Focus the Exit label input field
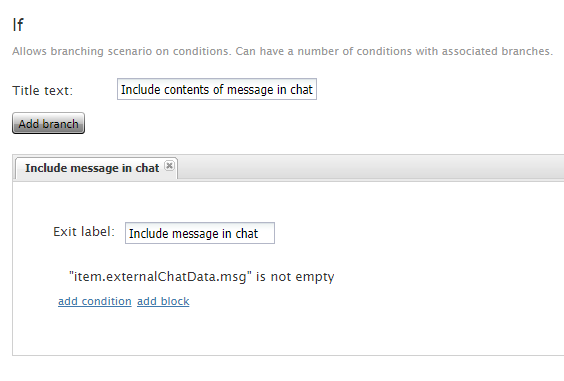Image resolution: width=564 pixels, height=381 pixels. pyautogui.click(x=200, y=233)
